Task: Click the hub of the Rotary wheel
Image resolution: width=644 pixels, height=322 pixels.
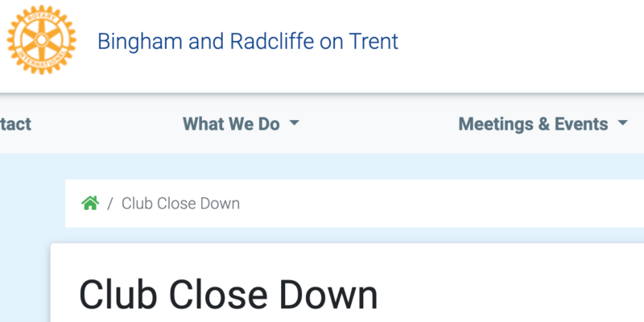Action: tap(42, 39)
